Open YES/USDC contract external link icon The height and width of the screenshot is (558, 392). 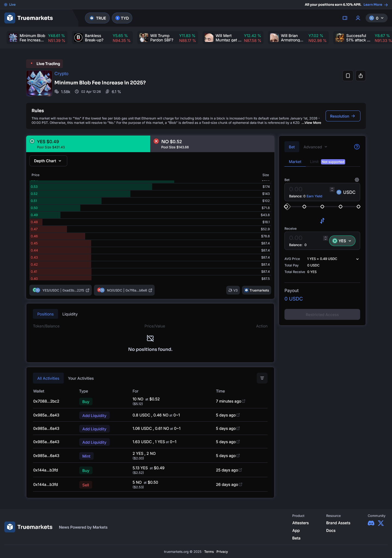pyautogui.click(x=88, y=290)
